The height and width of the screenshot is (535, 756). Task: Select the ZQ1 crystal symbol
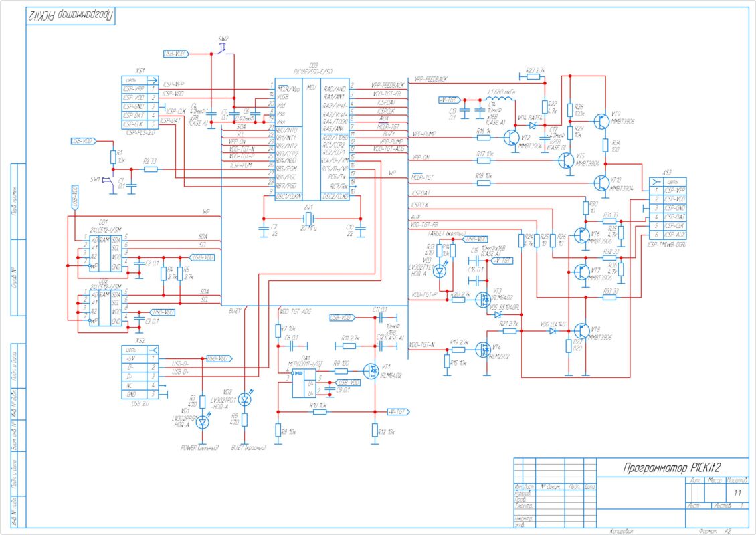309,217
